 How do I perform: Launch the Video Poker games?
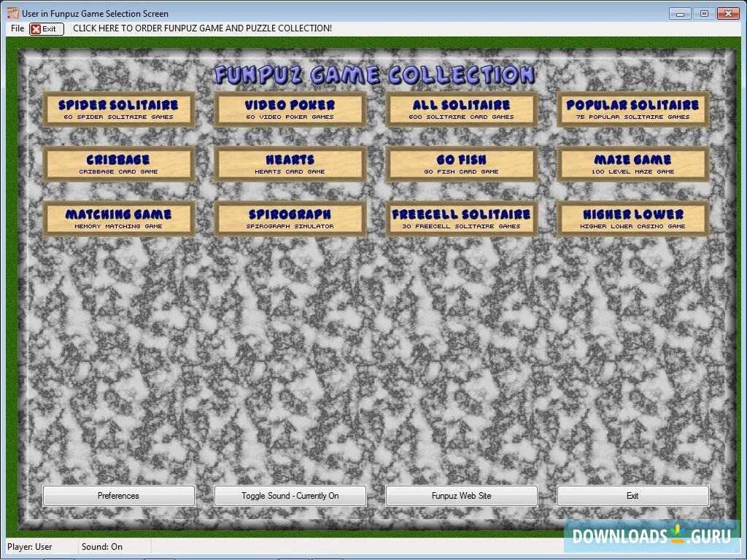tap(290, 110)
